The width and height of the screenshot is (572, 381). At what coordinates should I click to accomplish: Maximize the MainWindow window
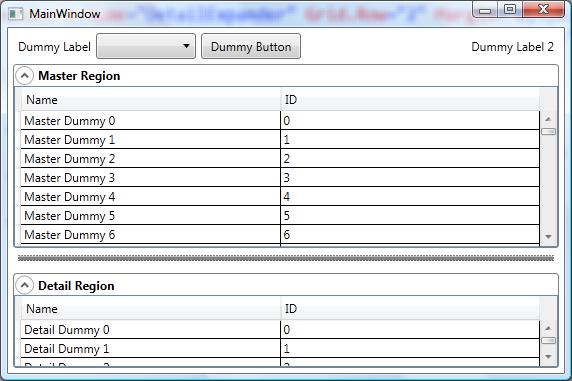pyautogui.click(x=510, y=9)
